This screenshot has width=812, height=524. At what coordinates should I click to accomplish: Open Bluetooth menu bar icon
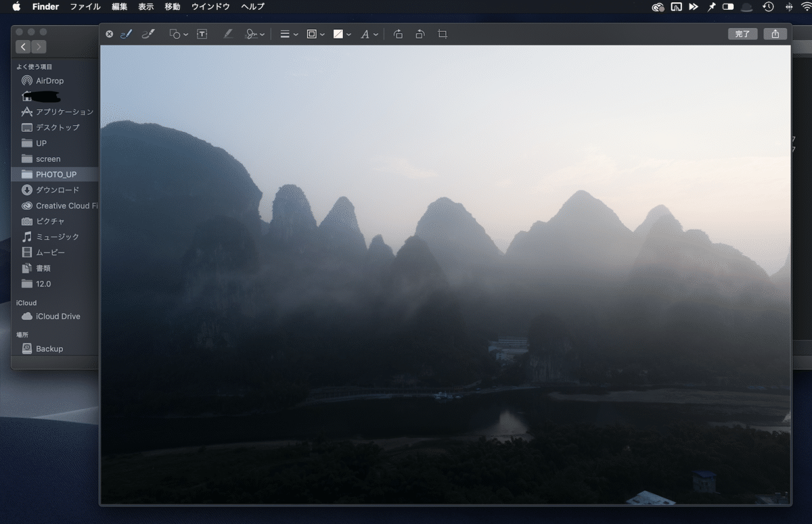click(x=789, y=7)
